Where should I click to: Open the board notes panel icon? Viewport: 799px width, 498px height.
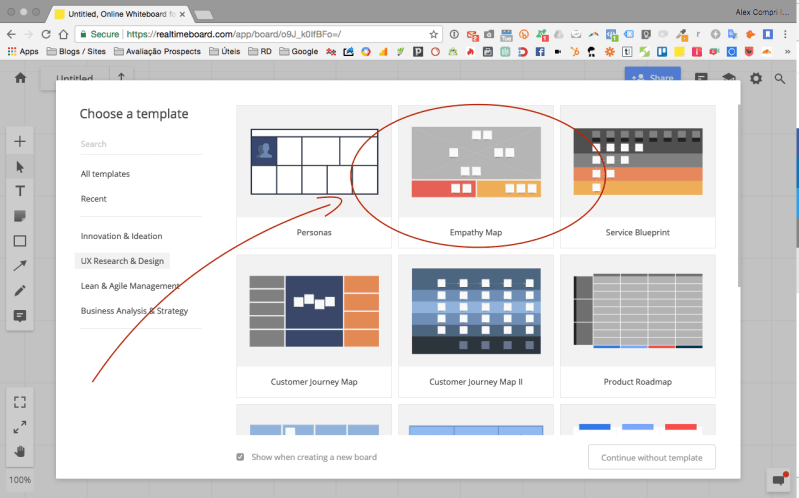(x=701, y=77)
